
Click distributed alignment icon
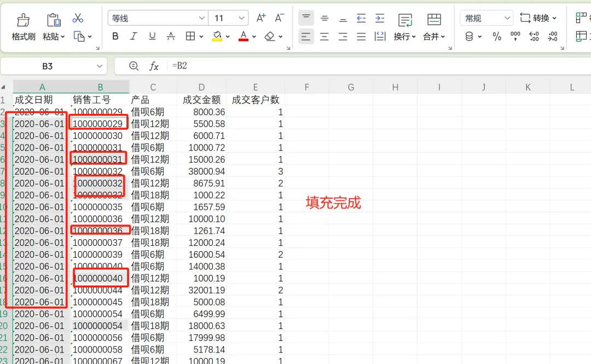pyautogui.click(x=380, y=37)
